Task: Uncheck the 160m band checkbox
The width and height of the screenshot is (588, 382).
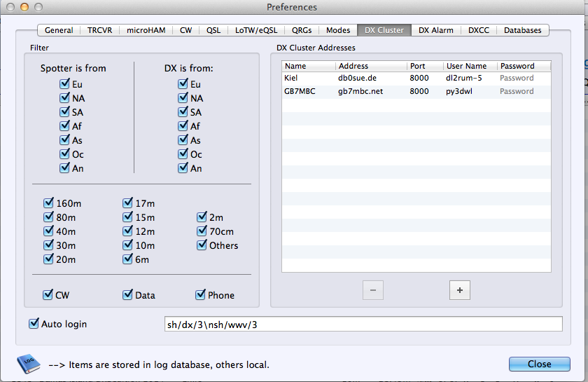Action: [x=49, y=203]
